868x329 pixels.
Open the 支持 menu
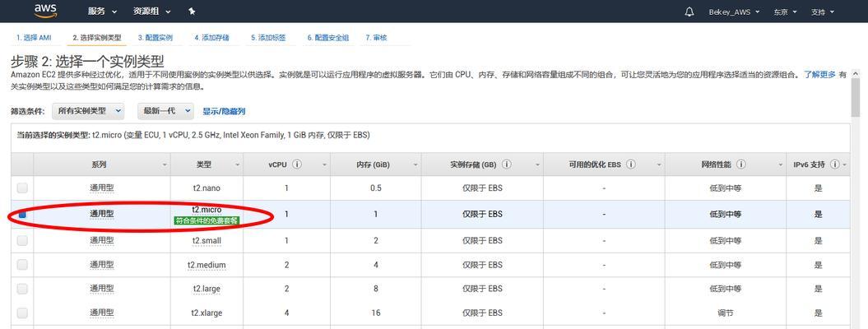(x=823, y=12)
